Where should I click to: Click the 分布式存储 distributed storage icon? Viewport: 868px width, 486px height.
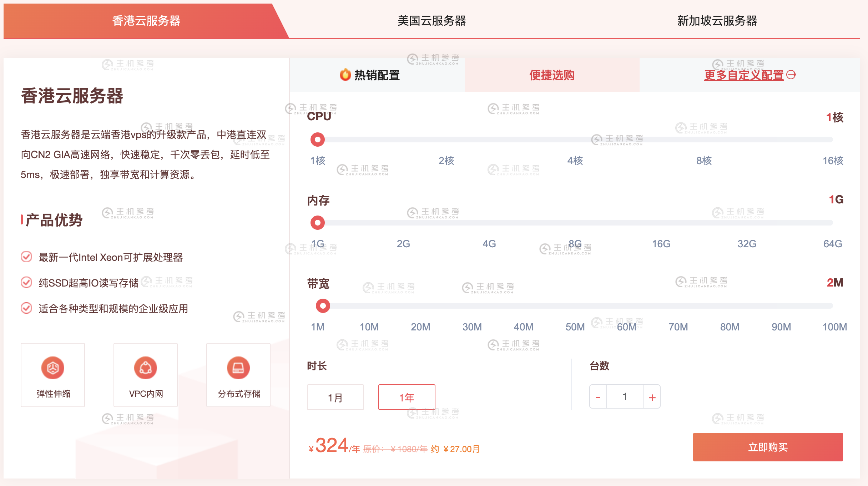(238, 368)
